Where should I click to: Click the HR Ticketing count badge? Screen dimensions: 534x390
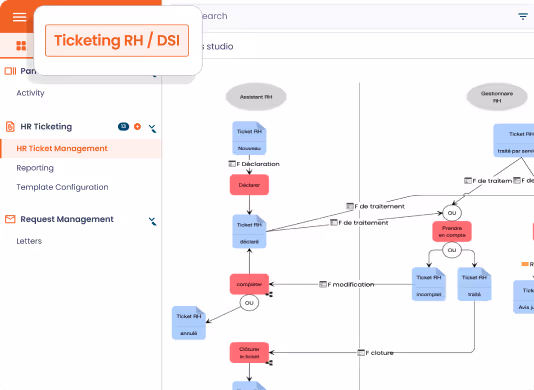click(x=123, y=126)
